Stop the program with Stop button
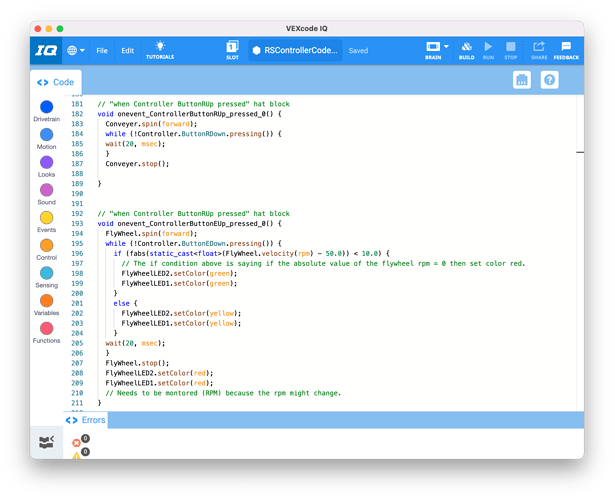 511,50
